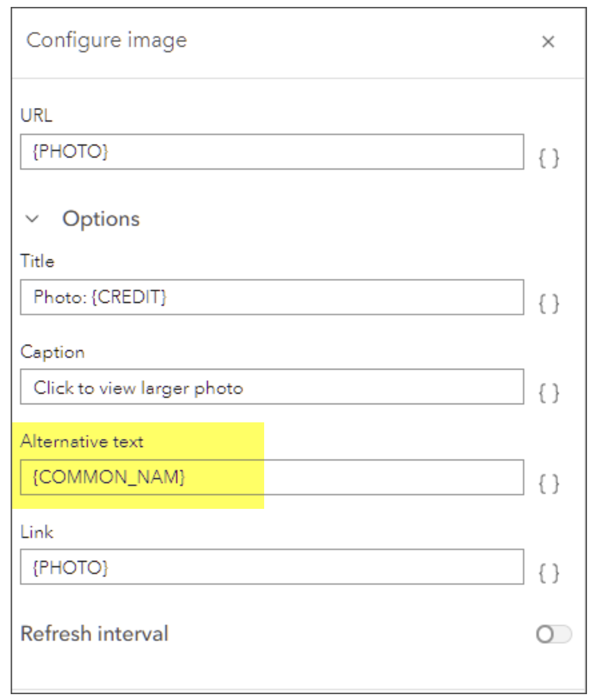The height and width of the screenshot is (700, 603).
Task: Click the Caption field label
Action: pos(52,352)
